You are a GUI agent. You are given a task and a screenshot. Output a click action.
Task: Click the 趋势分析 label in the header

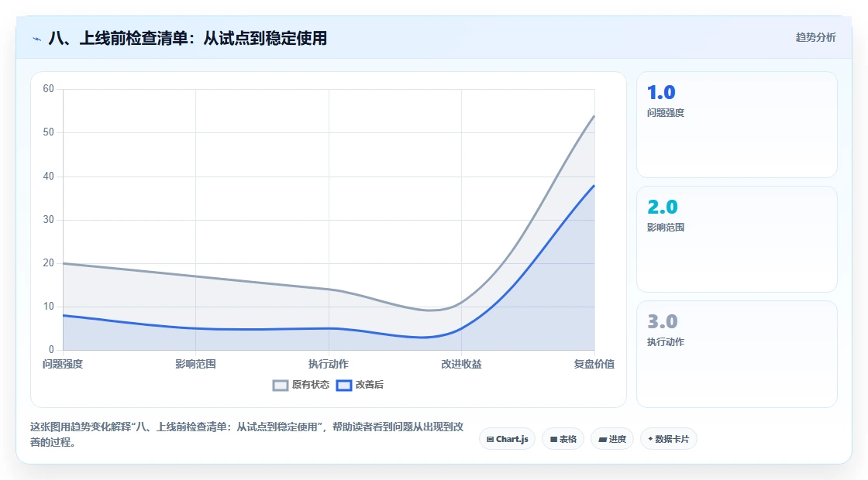pyautogui.click(x=815, y=38)
